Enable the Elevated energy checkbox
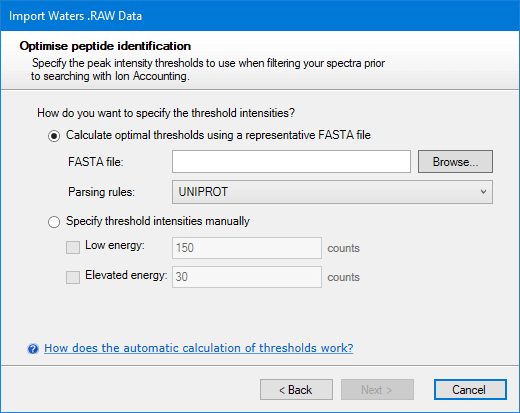 73,277
